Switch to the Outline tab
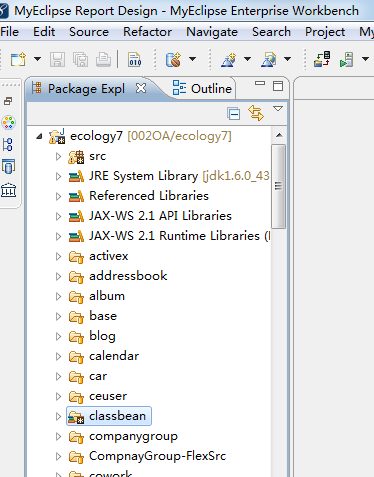This screenshot has width=374, height=477. (202, 89)
